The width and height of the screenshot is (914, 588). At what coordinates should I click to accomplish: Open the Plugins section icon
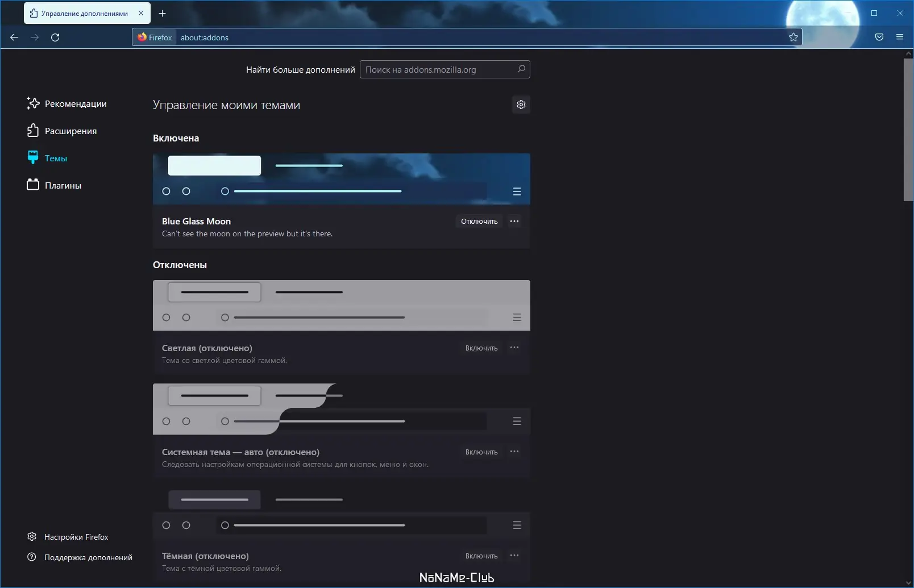pyautogui.click(x=33, y=185)
